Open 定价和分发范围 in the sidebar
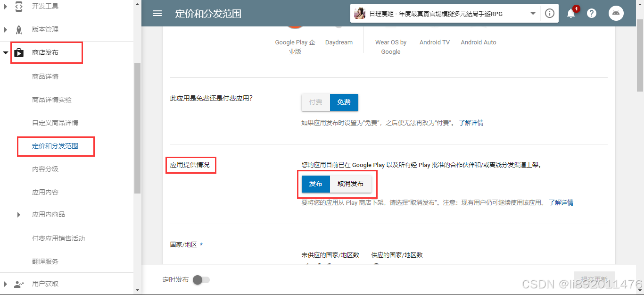 tap(55, 146)
